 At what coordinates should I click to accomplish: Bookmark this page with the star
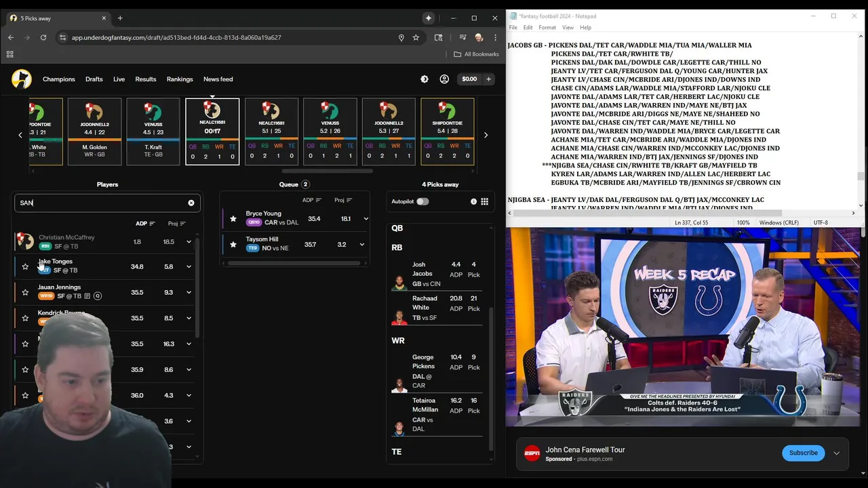(416, 37)
